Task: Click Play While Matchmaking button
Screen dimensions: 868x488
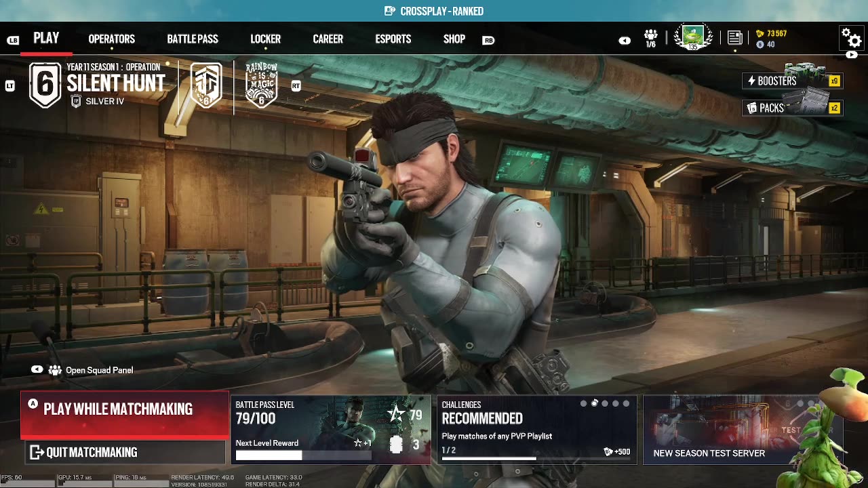Action: click(x=125, y=414)
